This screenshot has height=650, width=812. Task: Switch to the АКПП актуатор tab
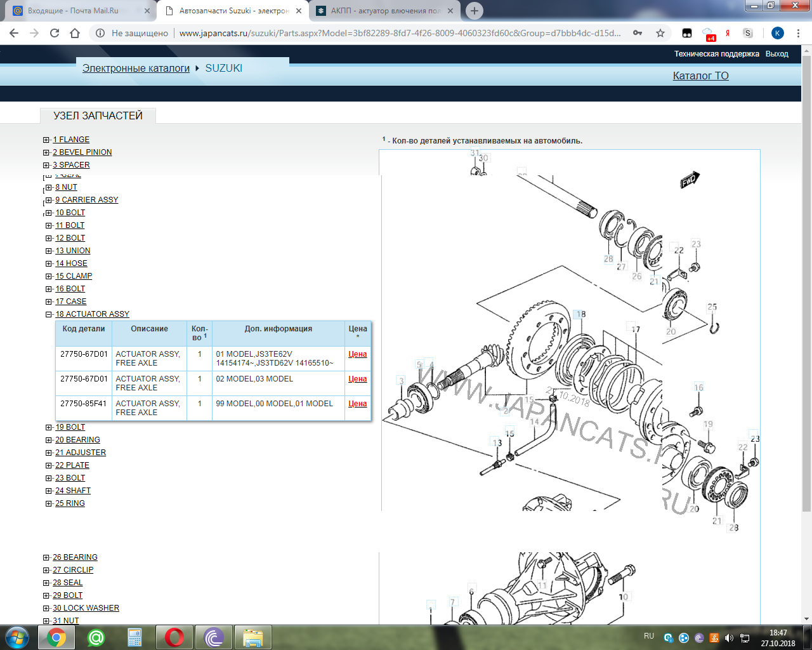click(384, 11)
